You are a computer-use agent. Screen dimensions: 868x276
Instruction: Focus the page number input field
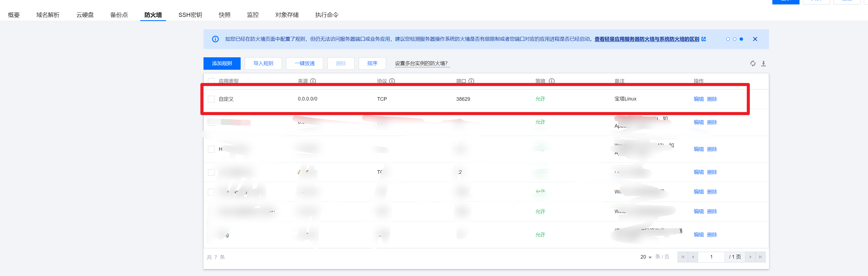pos(711,257)
